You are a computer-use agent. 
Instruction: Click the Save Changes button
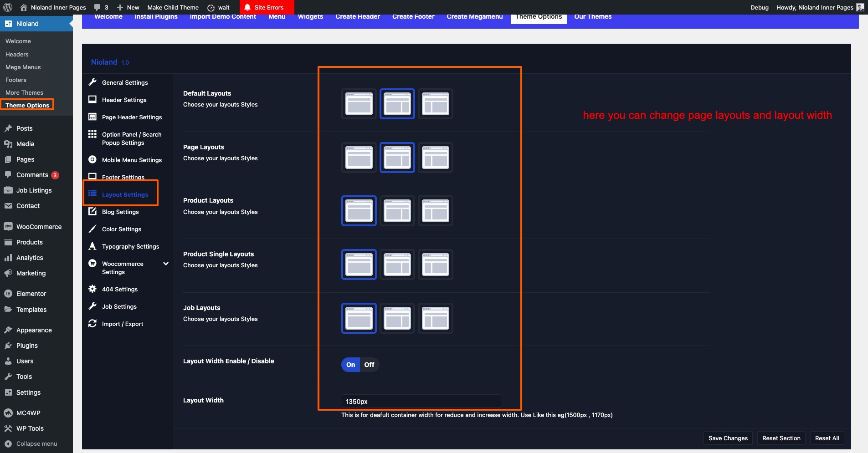coord(728,438)
